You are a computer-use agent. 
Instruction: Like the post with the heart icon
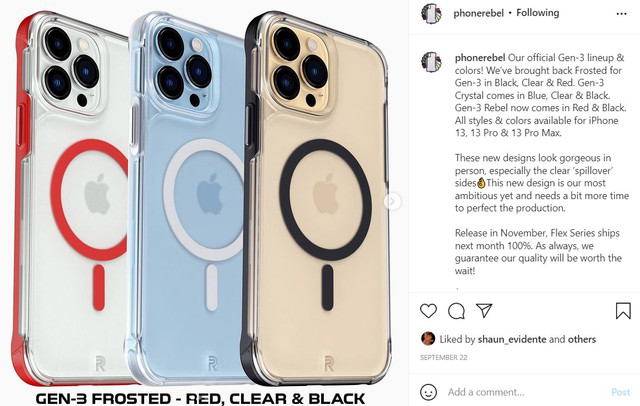[x=428, y=311]
